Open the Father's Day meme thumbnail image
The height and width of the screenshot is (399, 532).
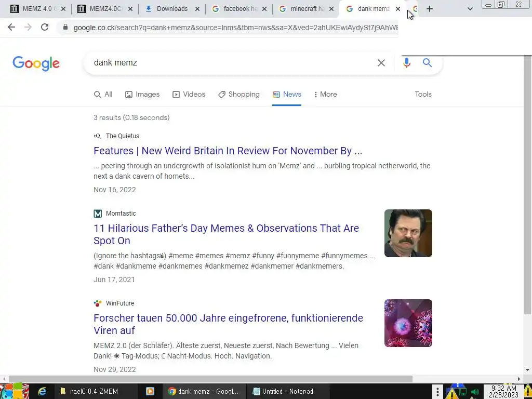click(408, 233)
